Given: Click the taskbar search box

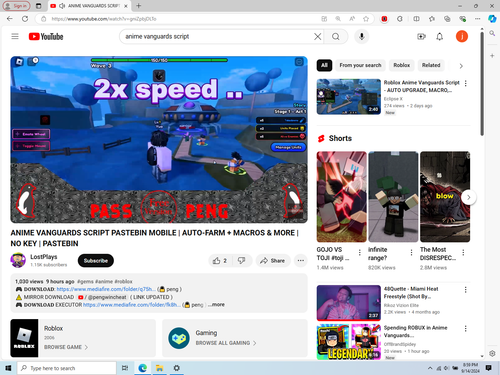Looking at the screenshot, I should pos(67,368).
